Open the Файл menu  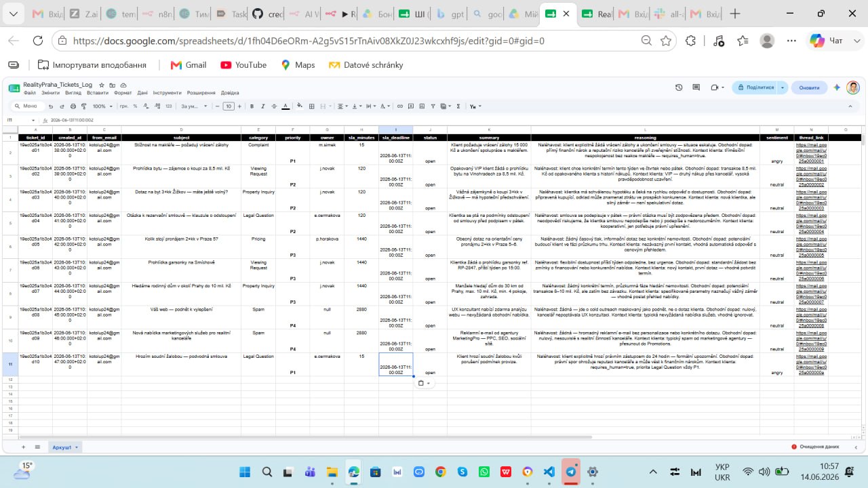[30, 93]
